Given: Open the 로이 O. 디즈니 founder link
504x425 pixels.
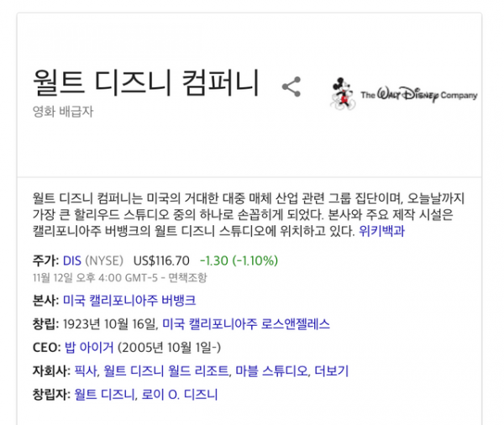Looking at the screenshot, I should [x=180, y=395].
